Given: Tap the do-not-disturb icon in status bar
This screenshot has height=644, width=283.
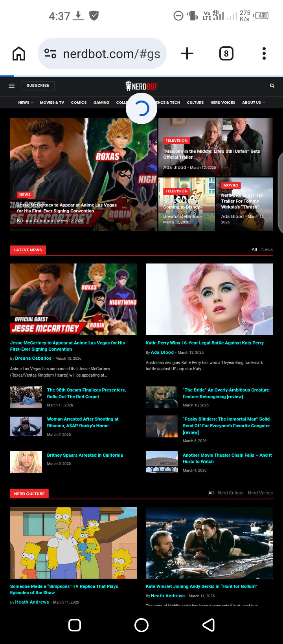Looking at the screenshot, I should [178, 16].
